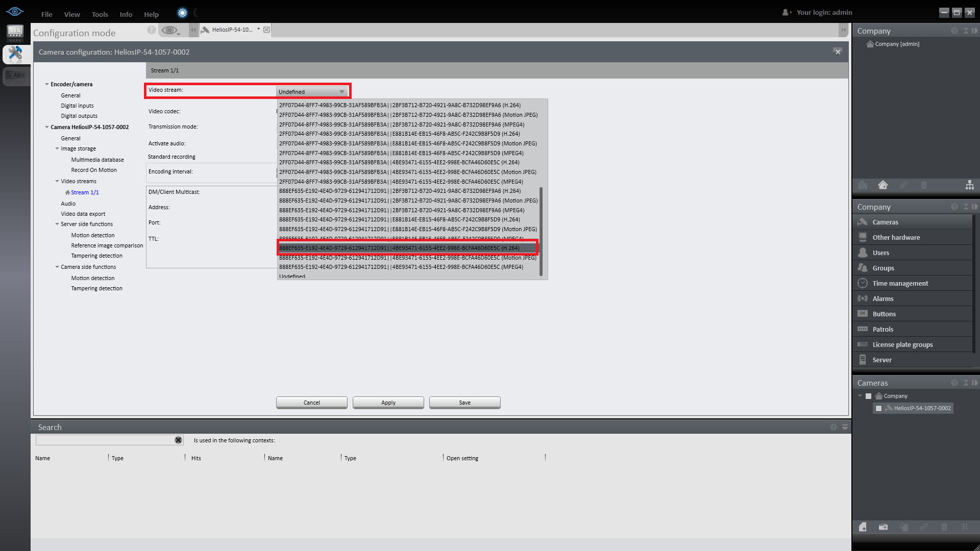This screenshot has width=980, height=551.
Task: Switch to the monitor view mode icon
Action: click(x=15, y=32)
